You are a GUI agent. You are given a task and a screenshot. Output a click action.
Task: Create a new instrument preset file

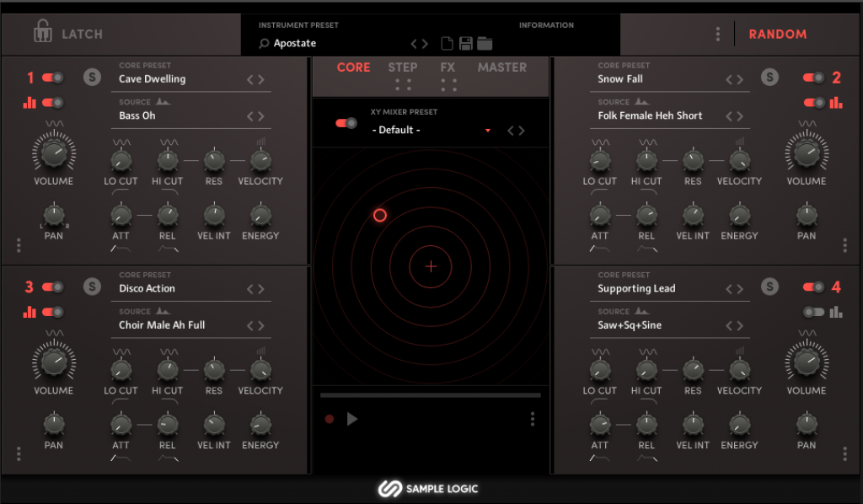pyautogui.click(x=447, y=43)
